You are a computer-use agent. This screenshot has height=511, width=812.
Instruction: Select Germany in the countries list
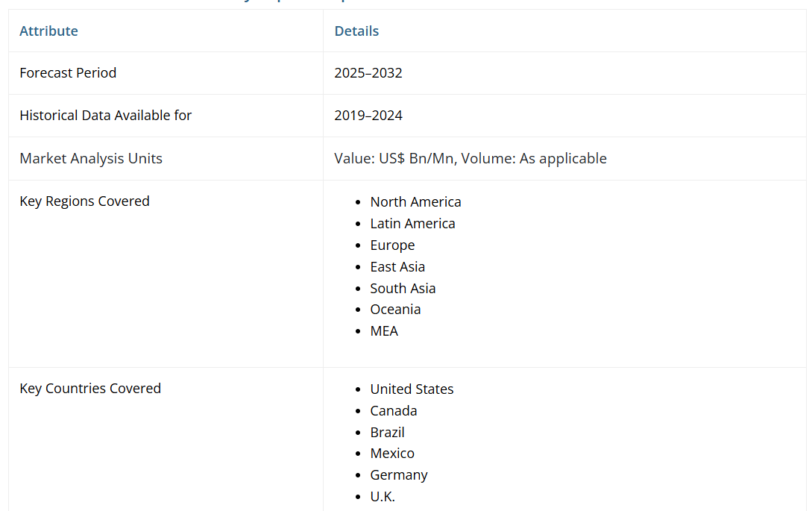pyautogui.click(x=399, y=474)
